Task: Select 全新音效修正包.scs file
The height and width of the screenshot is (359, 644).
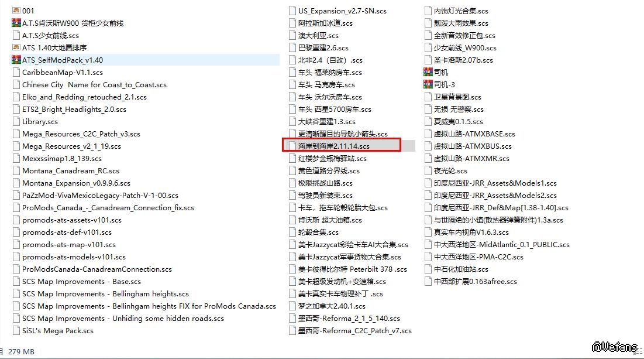Action: pyautogui.click(x=464, y=35)
